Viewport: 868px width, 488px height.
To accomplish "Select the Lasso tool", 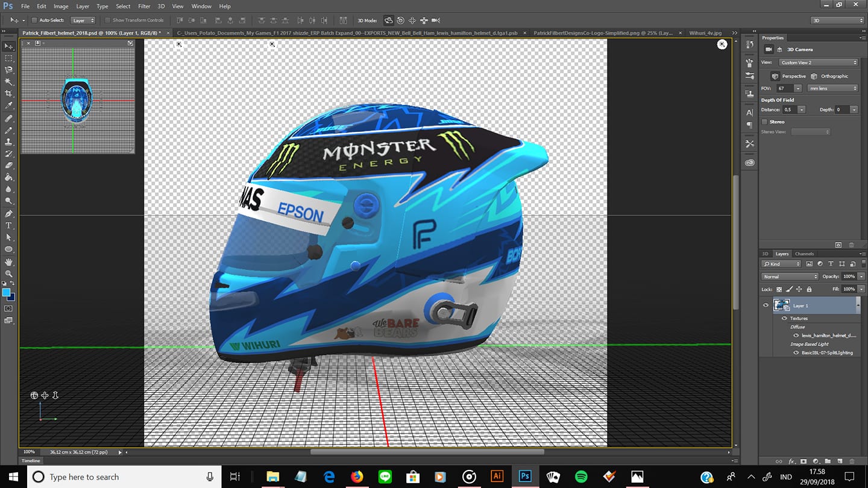I will 8,70.
